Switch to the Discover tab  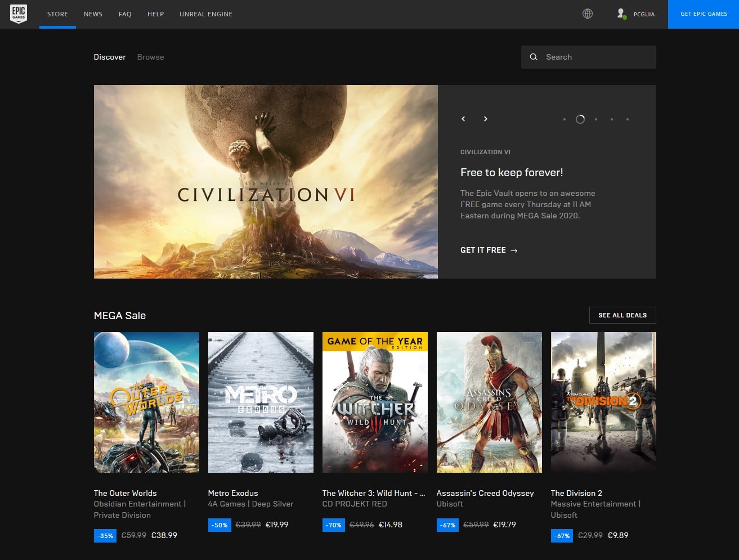click(110, 57)
